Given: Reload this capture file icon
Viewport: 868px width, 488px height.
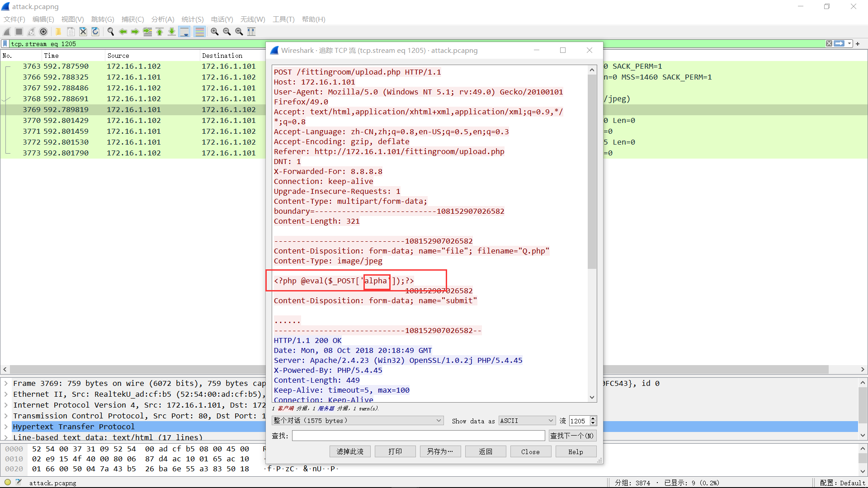Looking at the screenshot, I should pos(95,32).
